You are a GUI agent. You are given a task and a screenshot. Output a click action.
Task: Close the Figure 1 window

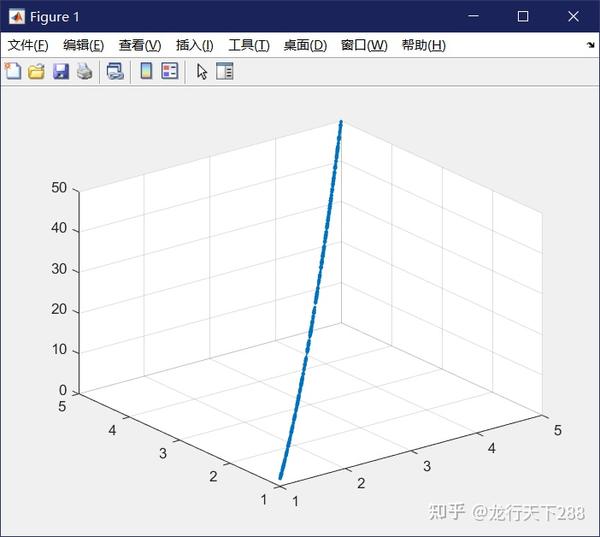pos(573,16)
